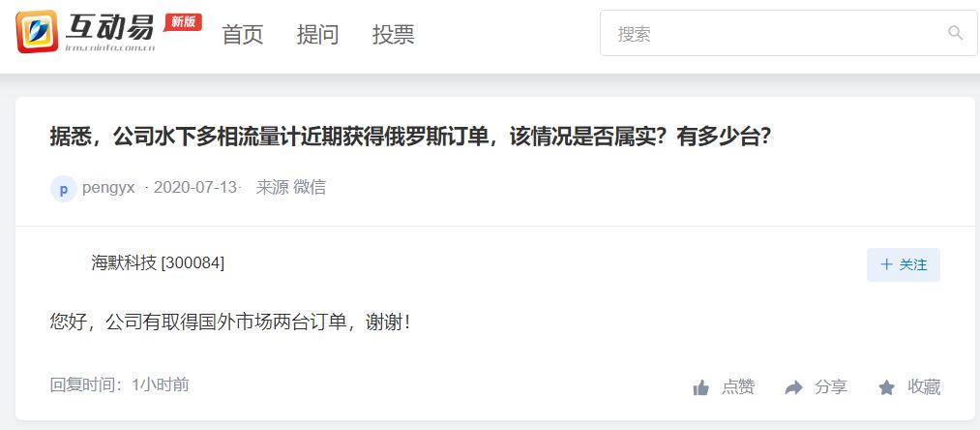
Task: Click the thumbs-up like icon
Action: pyautogui.click(x=701, y=388)
